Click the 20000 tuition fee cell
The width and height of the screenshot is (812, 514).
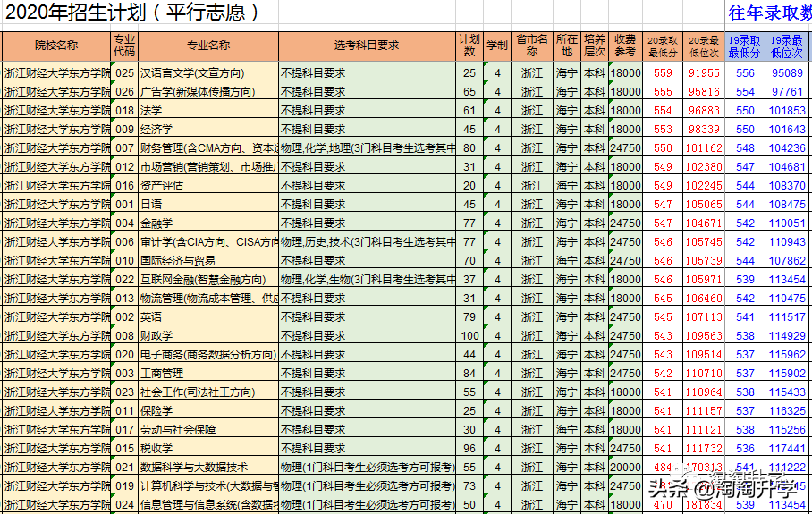pyautogui.click(x=626, y=468)
